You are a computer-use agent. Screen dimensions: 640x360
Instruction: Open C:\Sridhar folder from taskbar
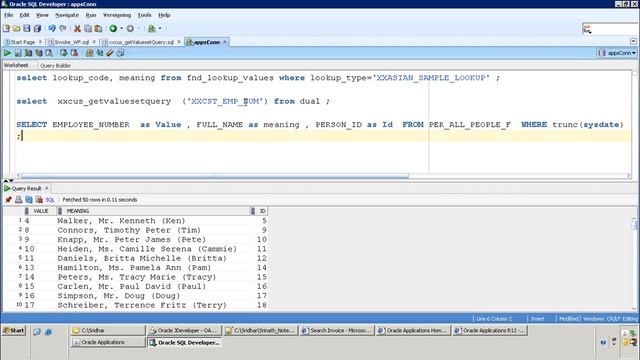(108, 331)
